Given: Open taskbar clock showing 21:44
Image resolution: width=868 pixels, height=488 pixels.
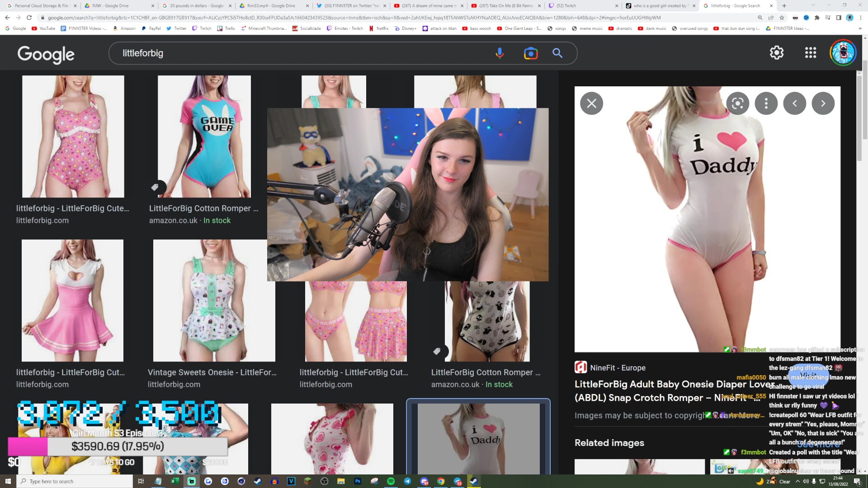Looking at the screenshot, I should click(838, 481).
